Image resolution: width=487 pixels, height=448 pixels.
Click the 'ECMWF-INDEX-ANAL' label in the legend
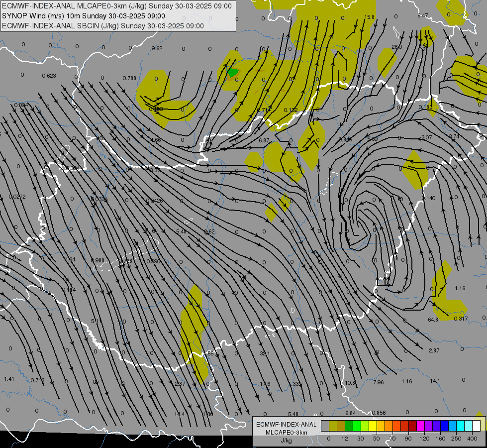click(287, 425)
